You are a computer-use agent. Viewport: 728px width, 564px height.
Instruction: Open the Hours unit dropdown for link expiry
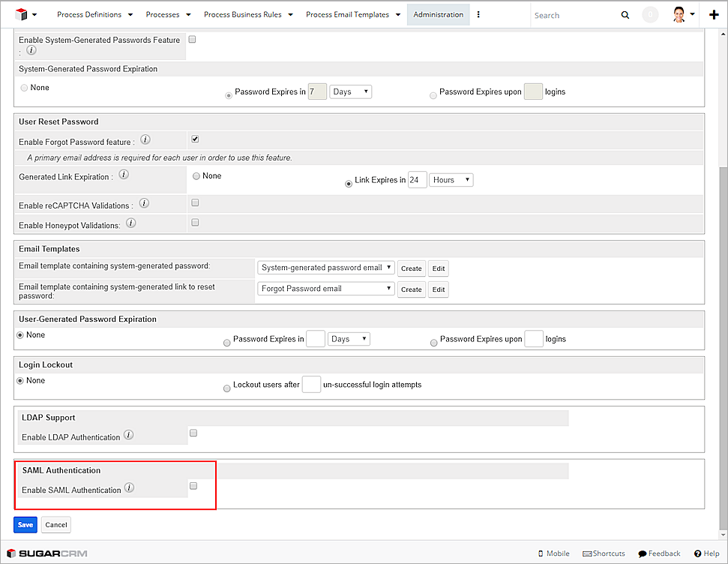pyautogui.click(x=451, y=180)
